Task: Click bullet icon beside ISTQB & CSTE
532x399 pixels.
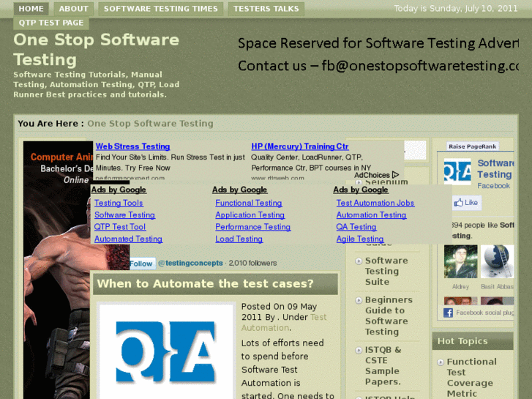Action: tap(359, 350)
